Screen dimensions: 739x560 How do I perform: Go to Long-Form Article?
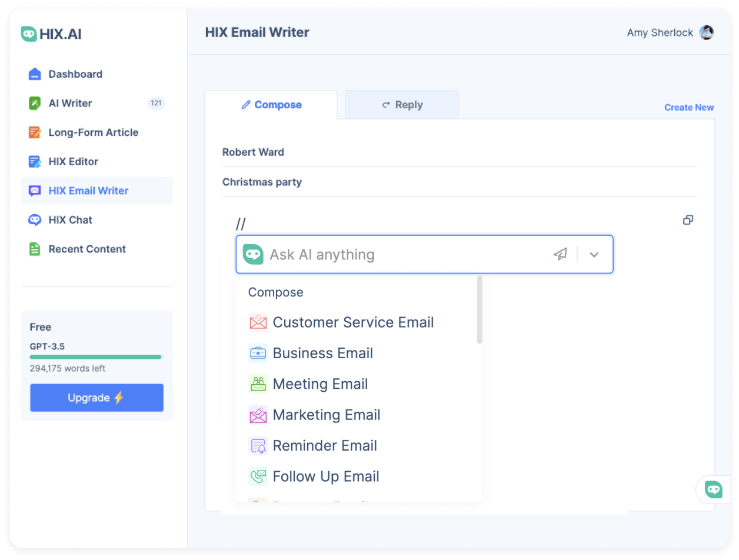tap(97, 132)
